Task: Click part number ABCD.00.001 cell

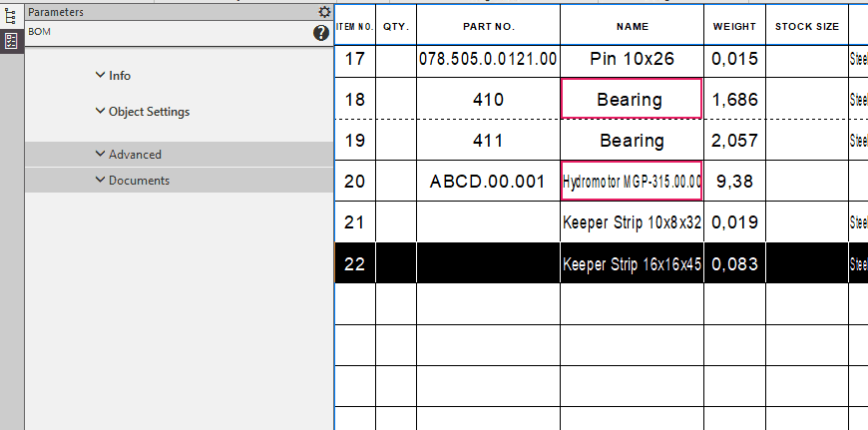Action: 488,182
